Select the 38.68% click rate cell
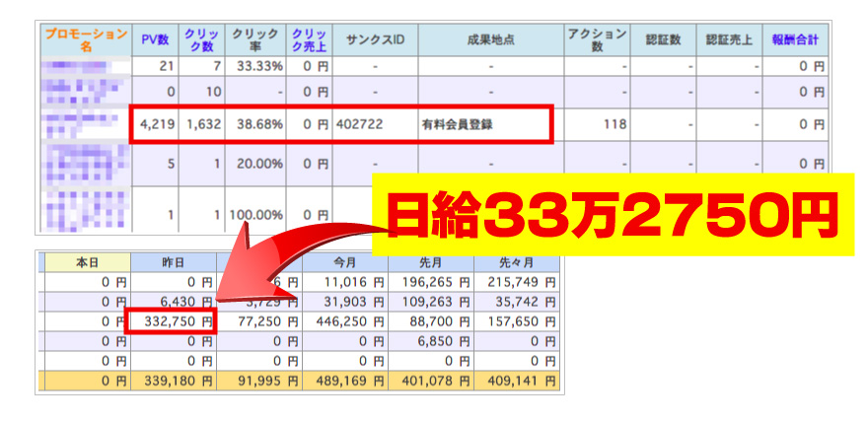This screenshot has width=868, height=422. (255, 125)
